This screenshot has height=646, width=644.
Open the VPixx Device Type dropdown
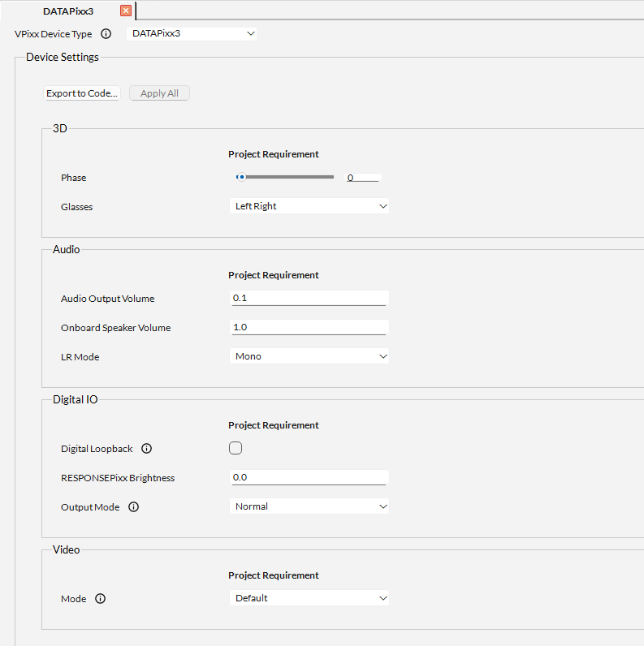point(192,33)
